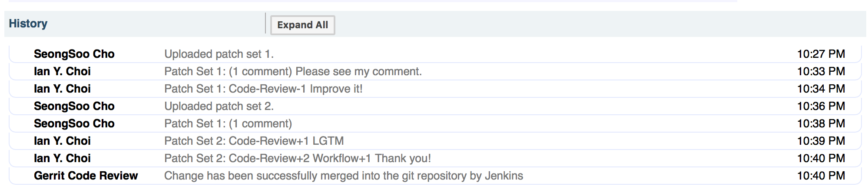
Task: Open the "Code-Review+2 Workflow+1 Thank you!" entry
Action: tap(297, 158)
